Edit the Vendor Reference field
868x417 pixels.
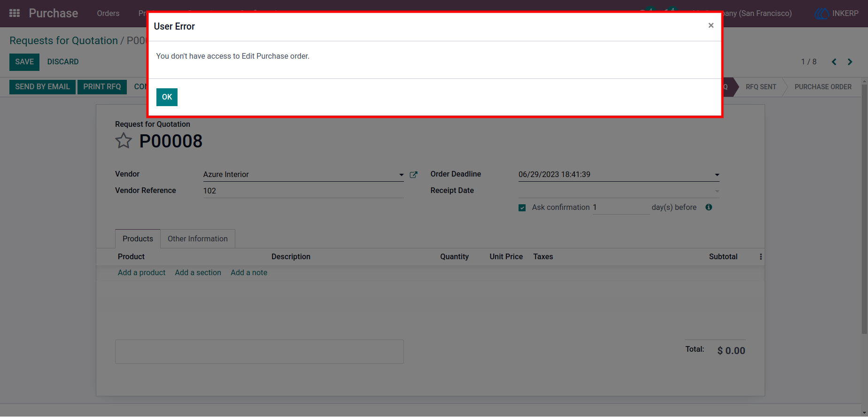pyautogui.click(x=303, y=191)
